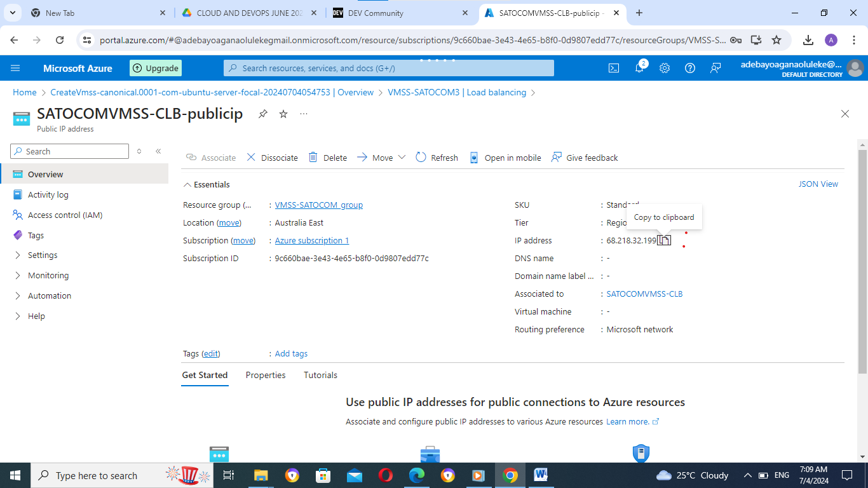Open JSON View
Image resolution: width=868 pixels, height=488 pixels.
[818, 184]
